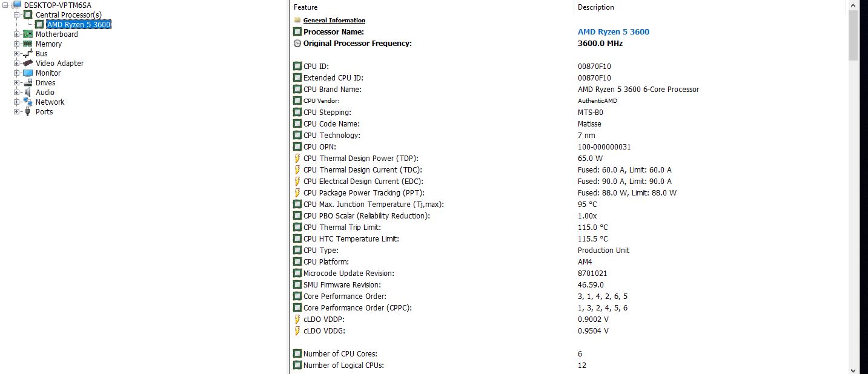This screenshot has height=374, width=868.
Task: Collapse the DESKTOP-VPTM6SA root node
Action: (5, 5)
